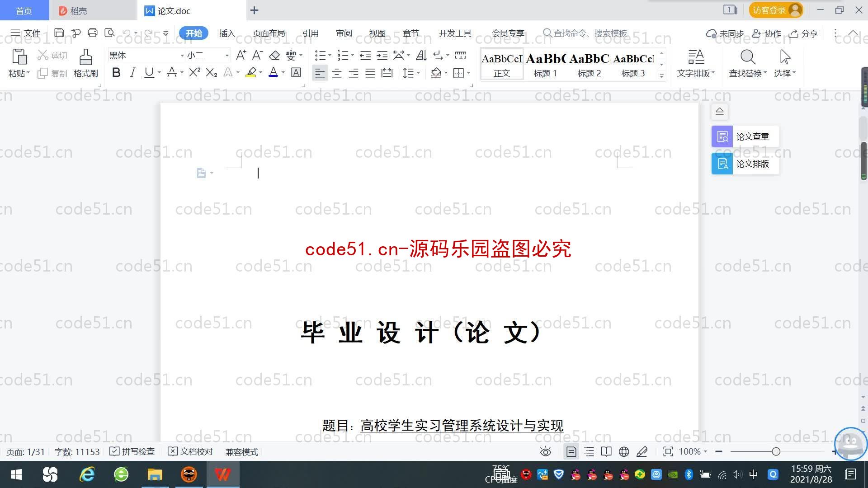Apply subscript X₂ formatting

[x=212, y=72]
